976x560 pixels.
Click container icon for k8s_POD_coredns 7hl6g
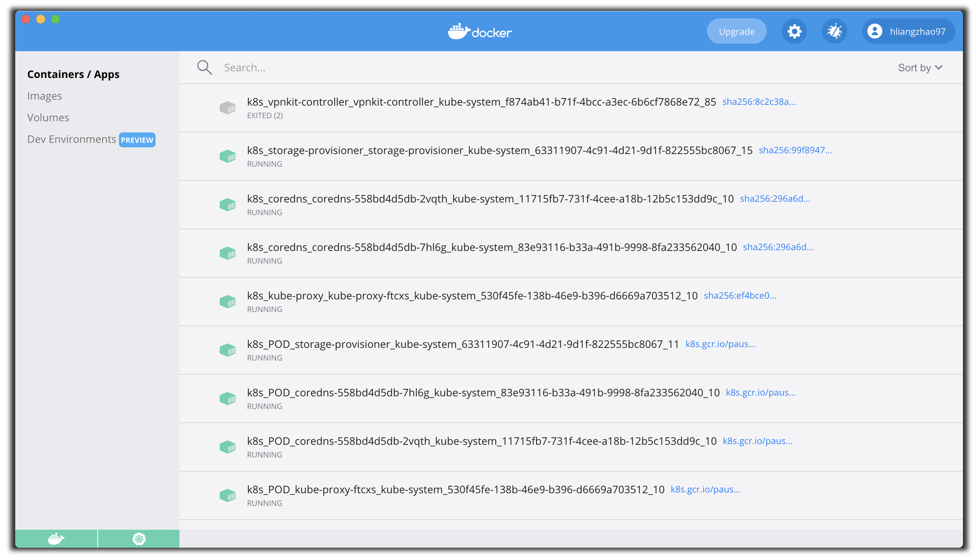click(x=227, y=398)
